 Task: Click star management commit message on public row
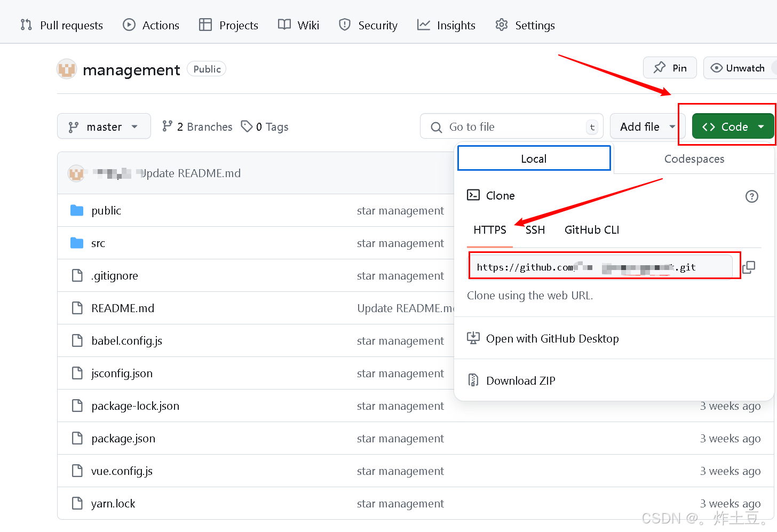[x=400, y=211]
